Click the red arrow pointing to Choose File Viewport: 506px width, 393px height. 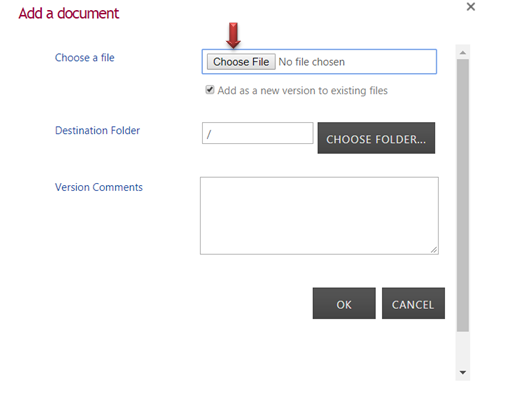coord(233,35)
